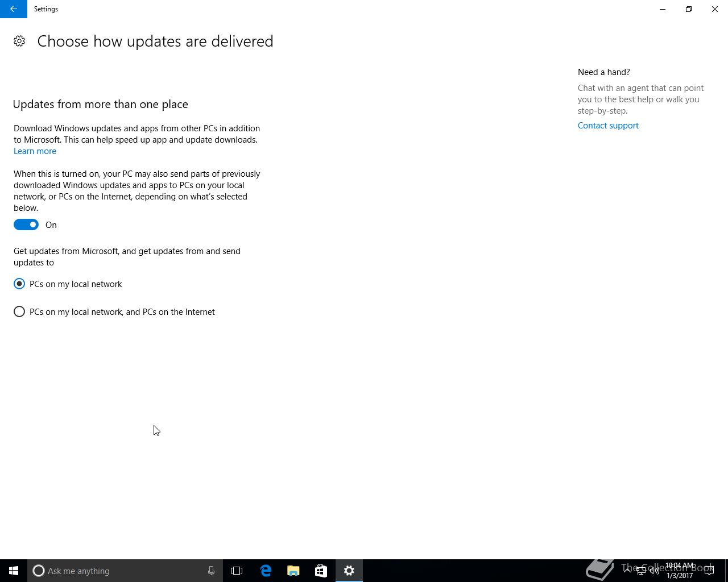This screenshot has height=582, width=728.
Task: Open Task View from taskbar
Action: 237,571
